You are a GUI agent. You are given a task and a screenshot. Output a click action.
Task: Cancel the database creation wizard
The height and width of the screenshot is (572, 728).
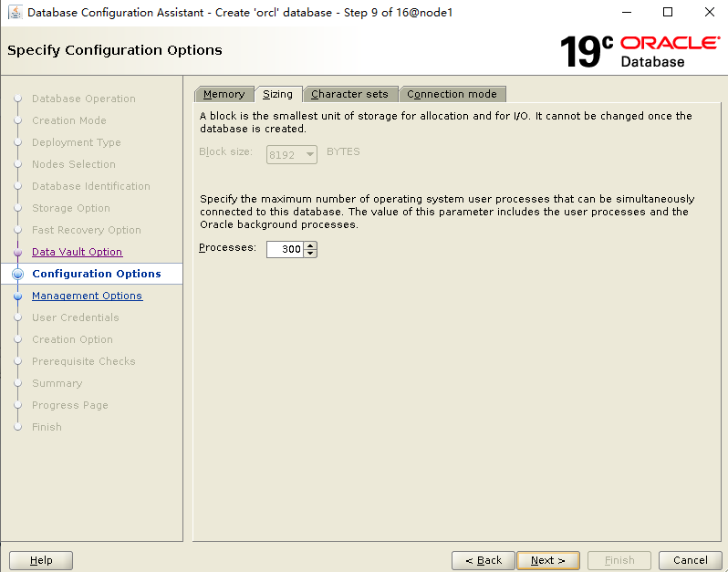click(690, 560)
